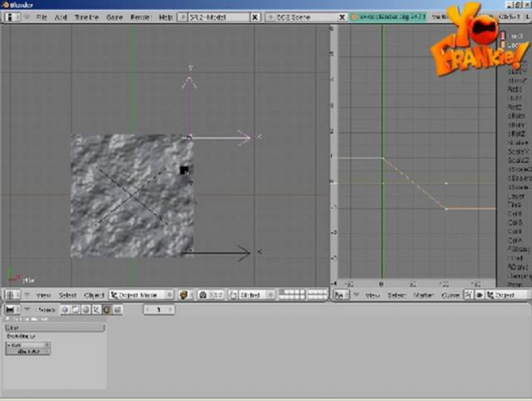Click the X button beside SCE:Scene field
532x401 pixels.
(x=342, y=17)
